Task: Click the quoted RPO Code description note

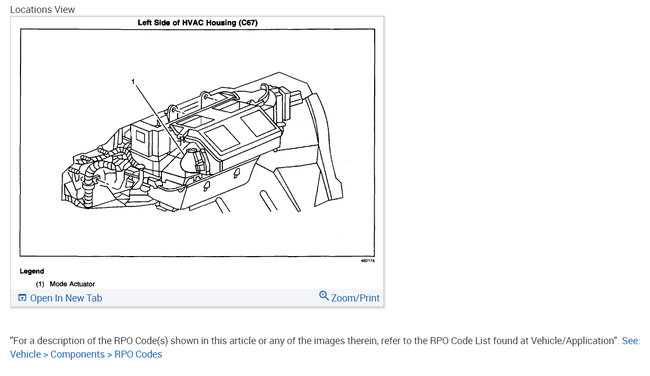Action: click(314, 341)
